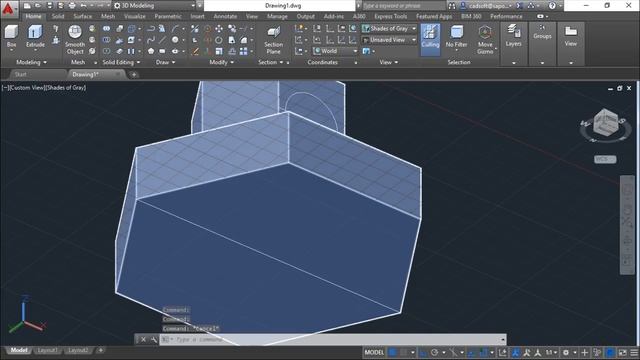Add a new layout with plus button
640x360 pixels.
pos(100,351)
